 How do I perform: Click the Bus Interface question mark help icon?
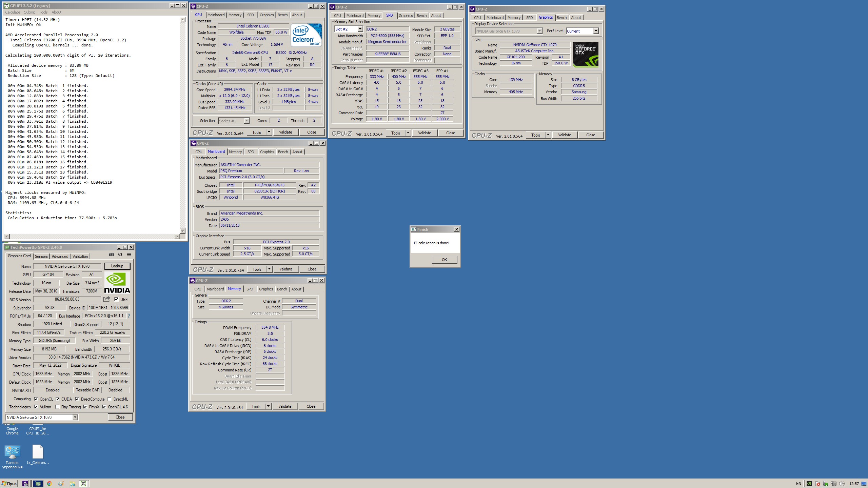tap(129, 316)
